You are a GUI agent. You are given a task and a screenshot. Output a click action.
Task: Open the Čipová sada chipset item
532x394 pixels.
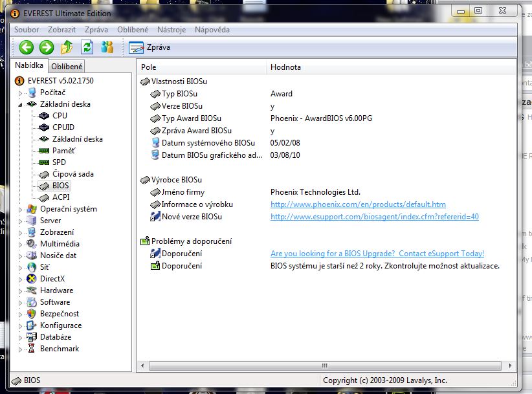(73, 174)
